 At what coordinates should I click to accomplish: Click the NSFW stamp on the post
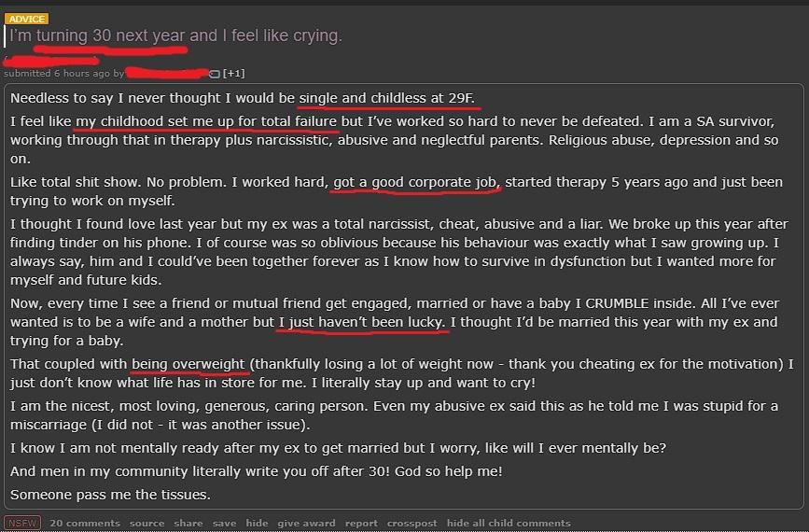pos(21,524)
